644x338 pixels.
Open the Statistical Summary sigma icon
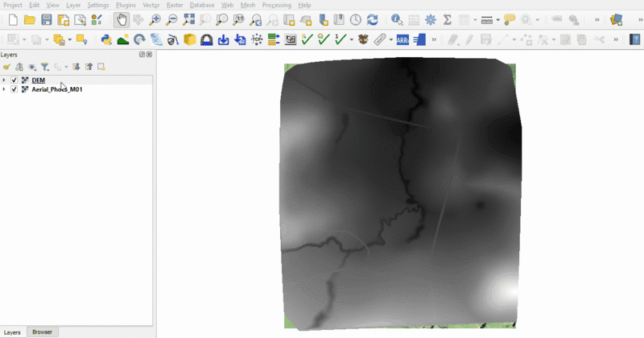[448, 20]
